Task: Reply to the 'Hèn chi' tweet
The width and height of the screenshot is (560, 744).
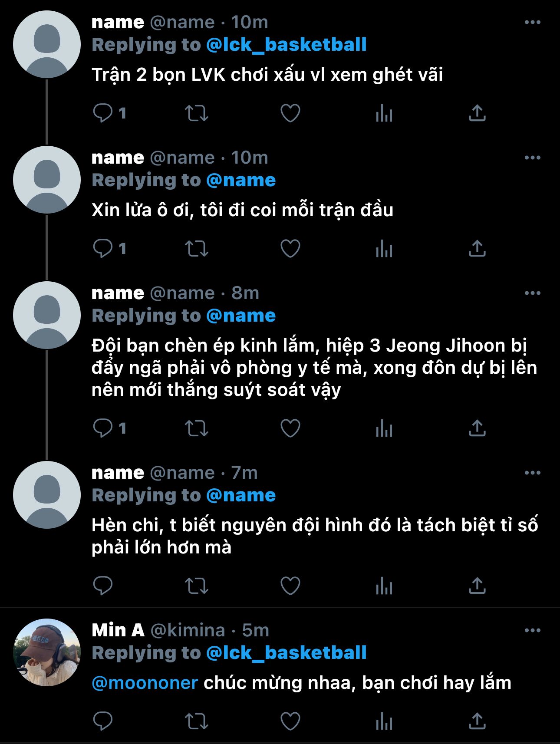Action: pos(103,586)
